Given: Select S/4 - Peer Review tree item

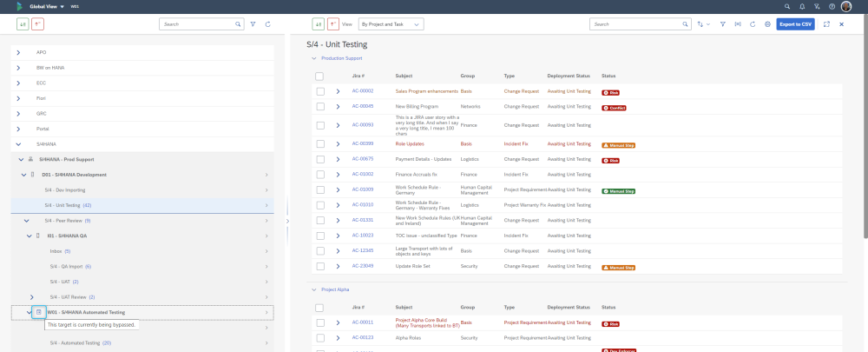Looking at the screenshot, I should 63,221.
